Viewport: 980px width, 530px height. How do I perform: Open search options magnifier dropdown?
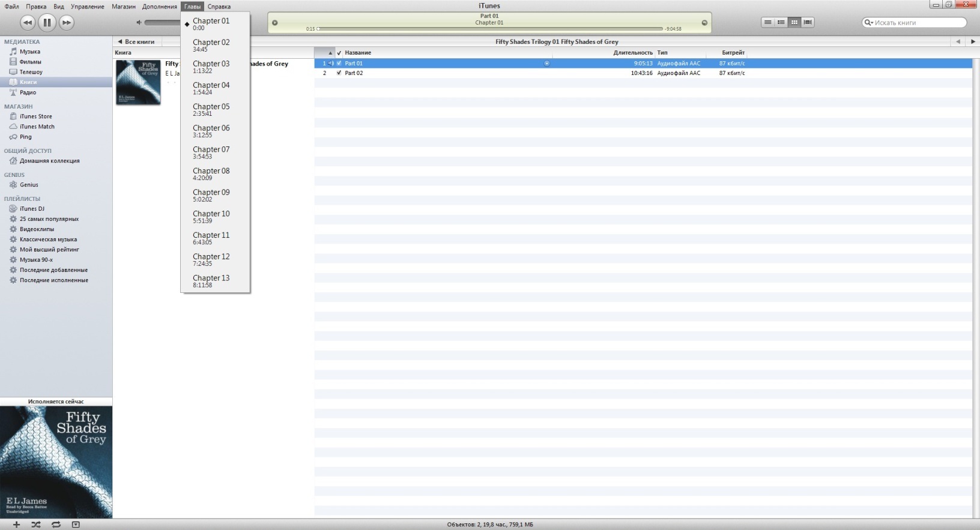(x=868, y=23)
